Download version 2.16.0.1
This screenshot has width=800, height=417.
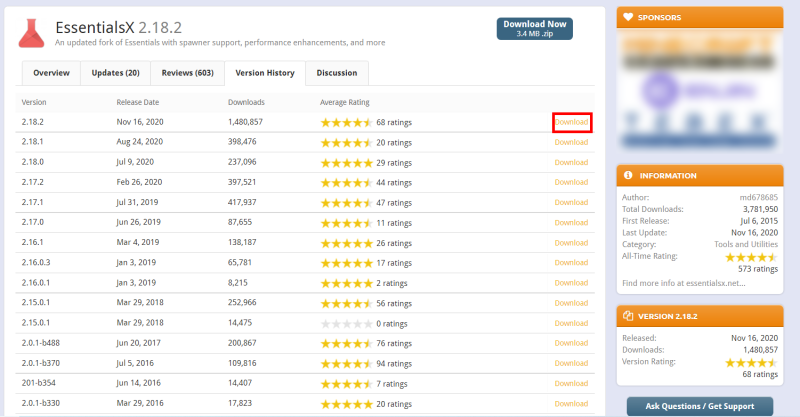[x=571, y=283]
